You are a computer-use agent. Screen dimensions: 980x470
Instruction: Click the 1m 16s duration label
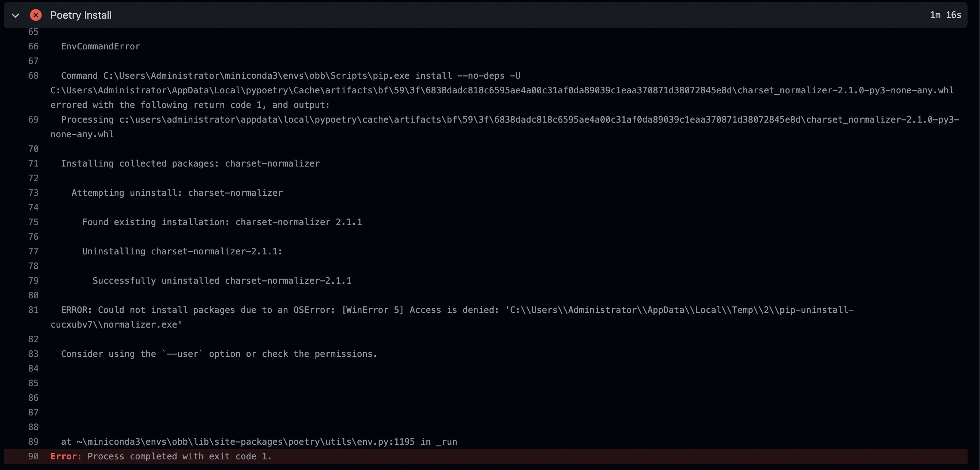[x=945, y=15]
